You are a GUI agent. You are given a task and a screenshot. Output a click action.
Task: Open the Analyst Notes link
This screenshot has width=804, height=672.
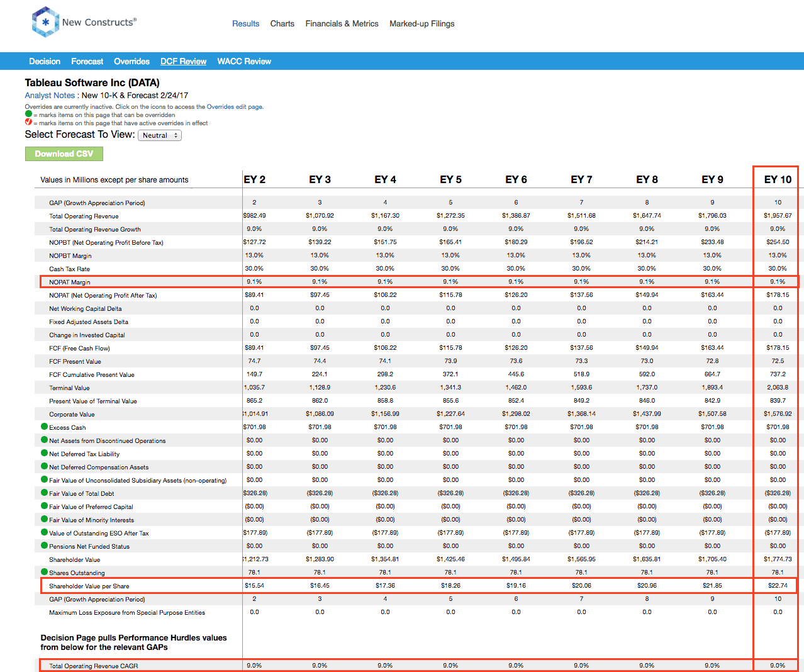tap(50, 96)
